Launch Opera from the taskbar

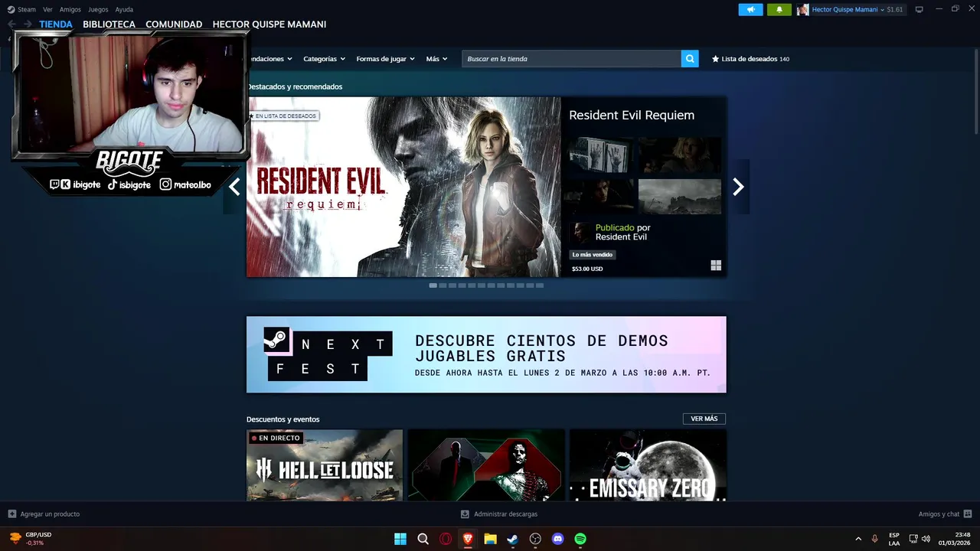pos(446,539)
